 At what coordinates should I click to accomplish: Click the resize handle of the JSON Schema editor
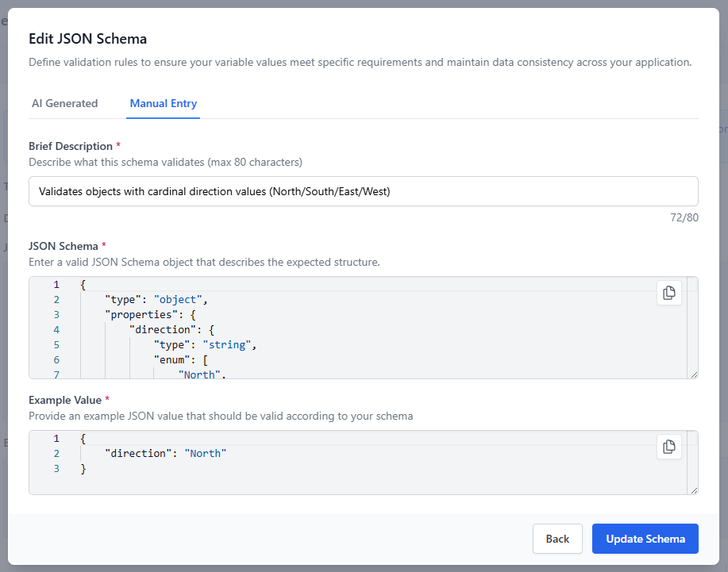click(694, 373)
